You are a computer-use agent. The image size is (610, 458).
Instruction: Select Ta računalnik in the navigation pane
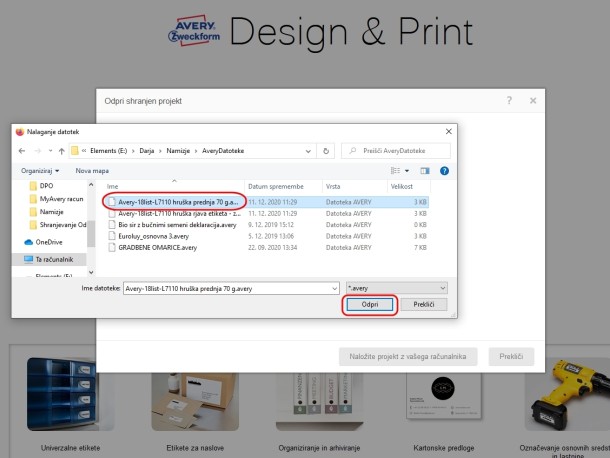(49, 259)
